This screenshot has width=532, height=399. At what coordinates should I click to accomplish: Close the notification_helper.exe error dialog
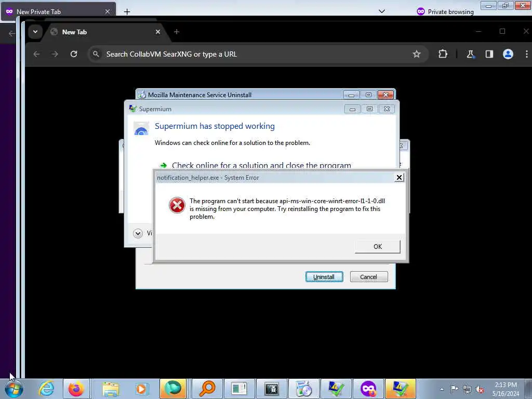399,178
